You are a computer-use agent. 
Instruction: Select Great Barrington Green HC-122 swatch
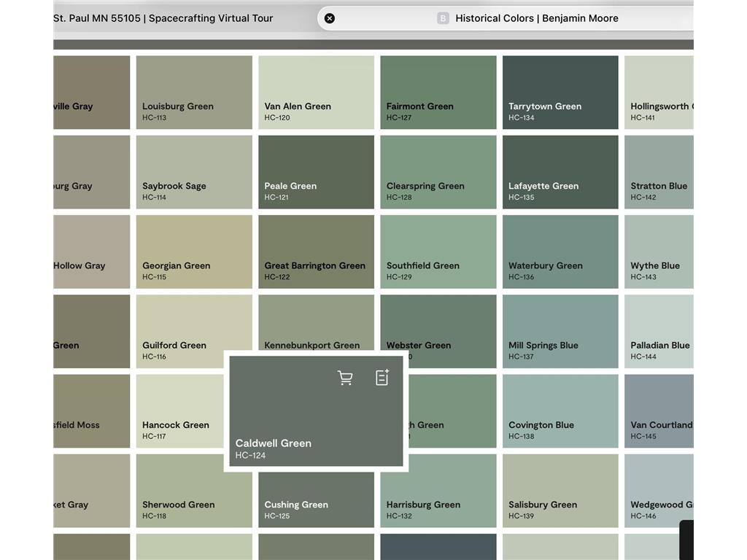pos(317,252)
